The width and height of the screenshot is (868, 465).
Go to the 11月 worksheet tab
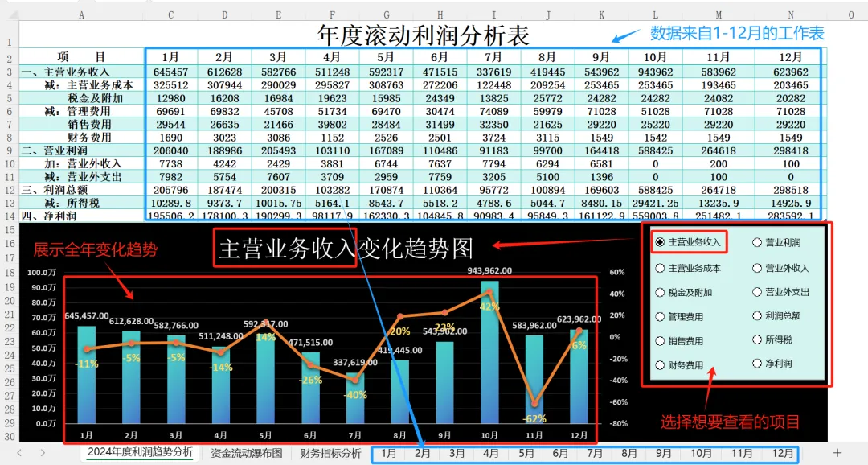pos(742,454)
